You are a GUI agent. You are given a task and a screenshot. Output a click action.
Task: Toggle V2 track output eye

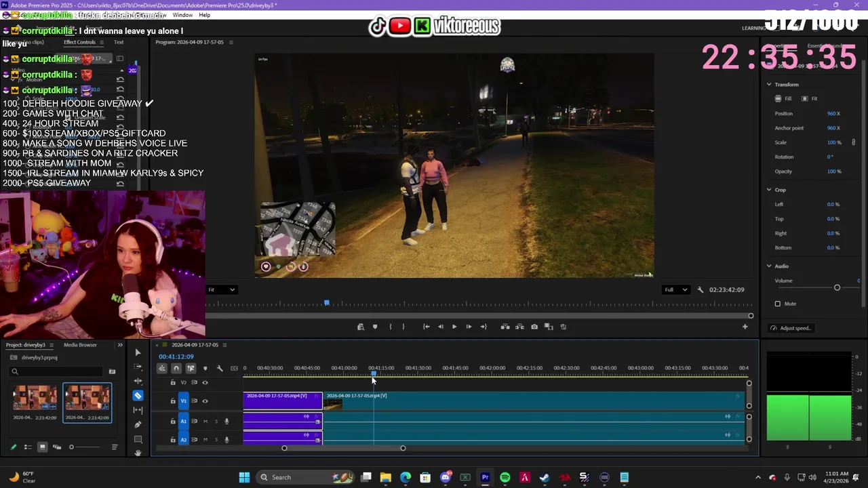pyautogui.click(x=205, y=382)
